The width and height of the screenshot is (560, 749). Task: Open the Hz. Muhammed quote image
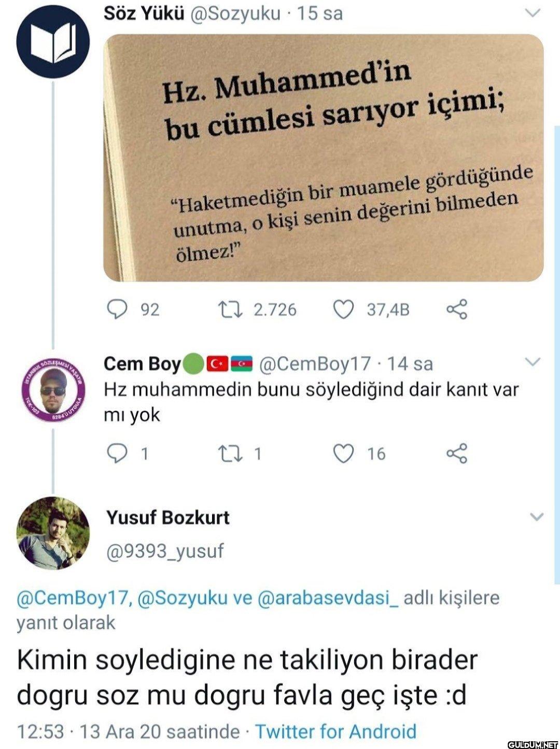pos(324,158)
